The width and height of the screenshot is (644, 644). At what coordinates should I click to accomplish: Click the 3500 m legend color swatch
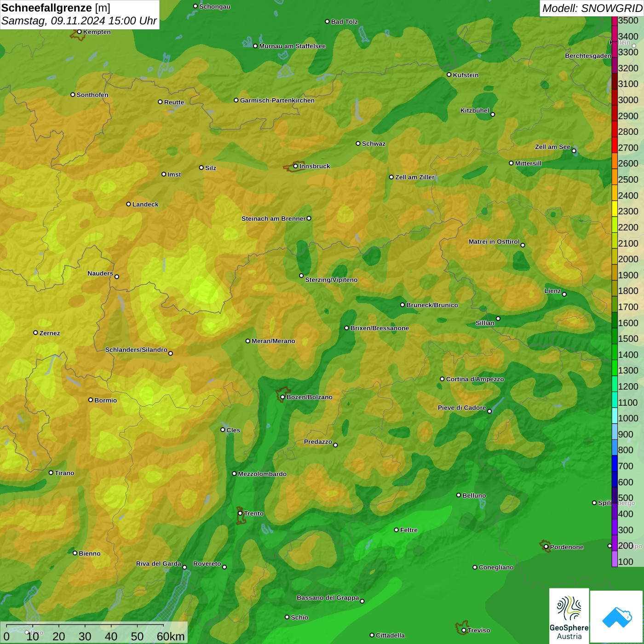614,21
